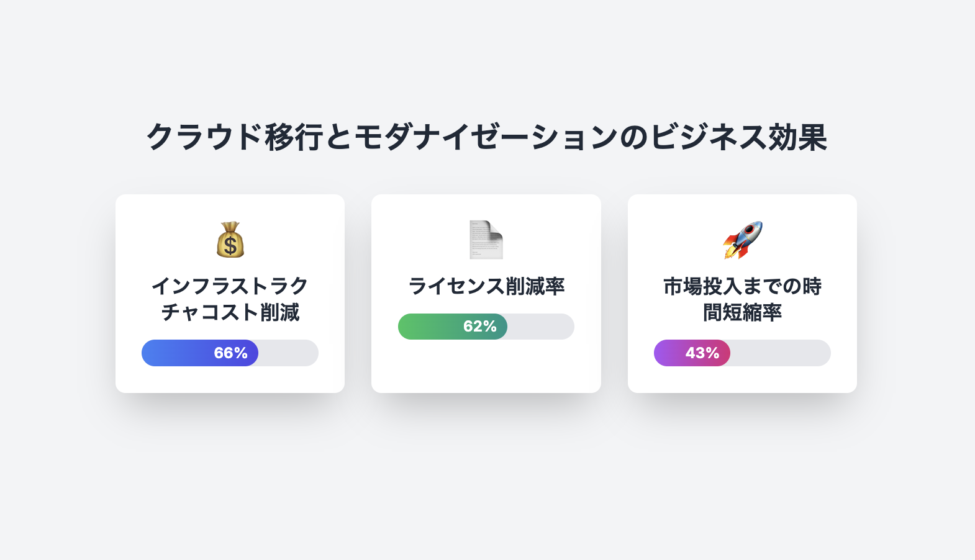The width and height of the screenshot is (975, 560).
Task: Click blank space right of the rocket
Action: 807,240
